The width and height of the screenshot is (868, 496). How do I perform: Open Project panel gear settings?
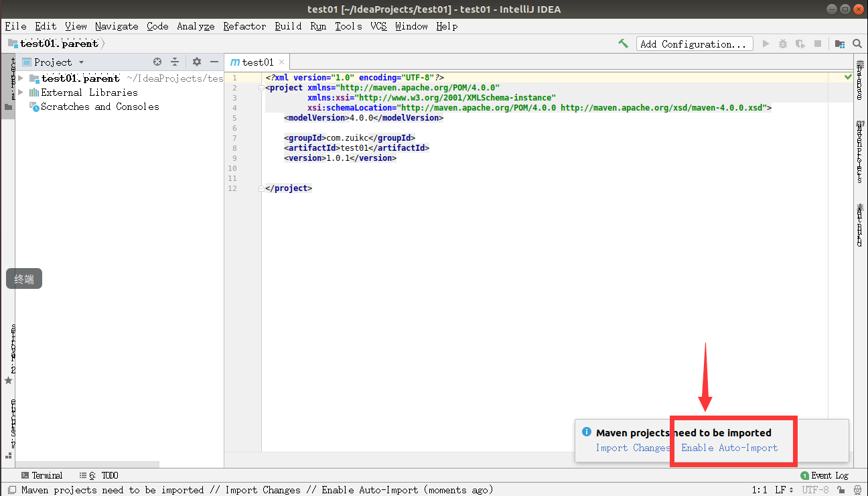(196, 62)
